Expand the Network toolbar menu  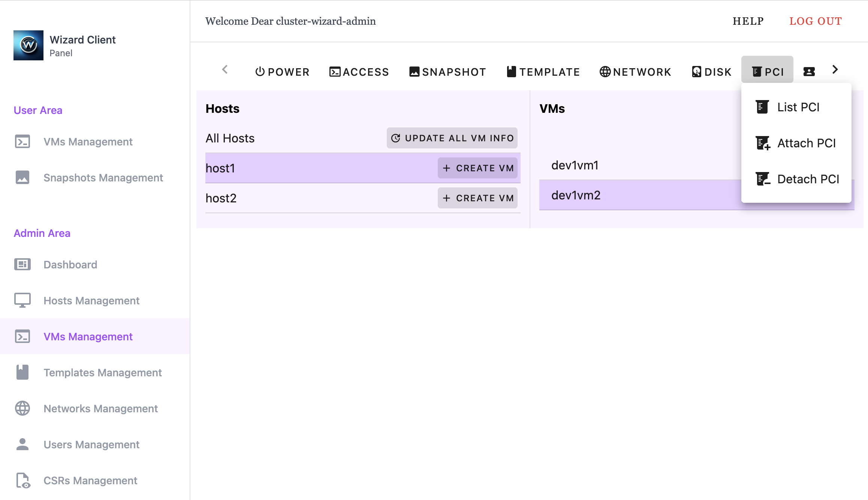(x=635, y=72)
